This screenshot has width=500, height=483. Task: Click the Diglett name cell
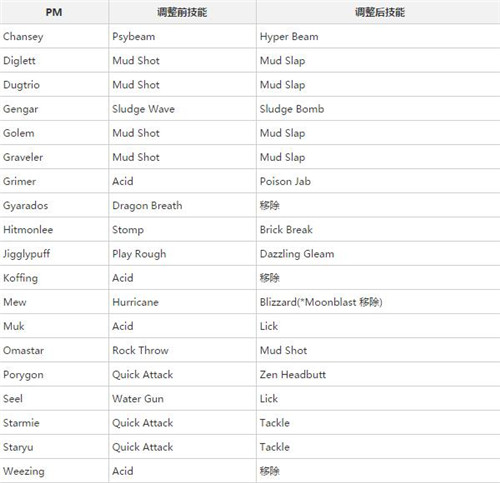[54, 60]
